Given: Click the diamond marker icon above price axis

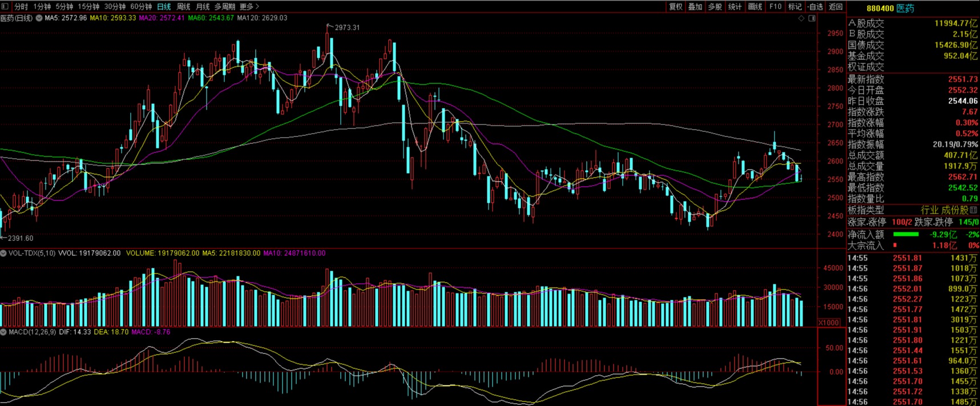Looking at the screenshot, I should pyautogui.click(x=801, y=18).
